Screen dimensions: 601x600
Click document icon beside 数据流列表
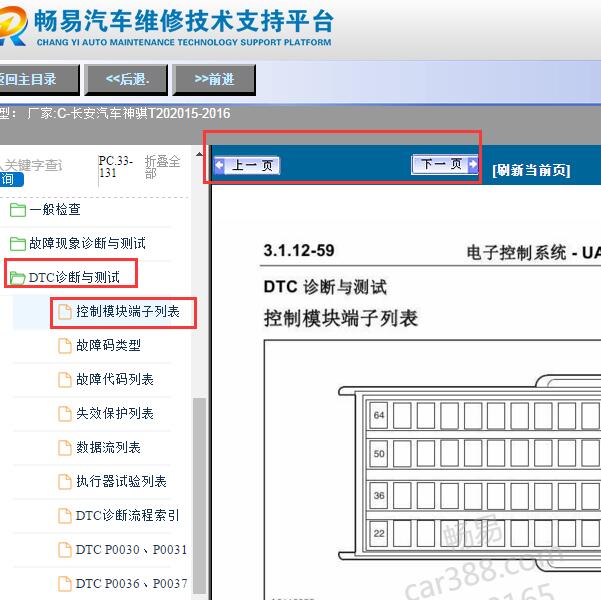tap(65, 448)
